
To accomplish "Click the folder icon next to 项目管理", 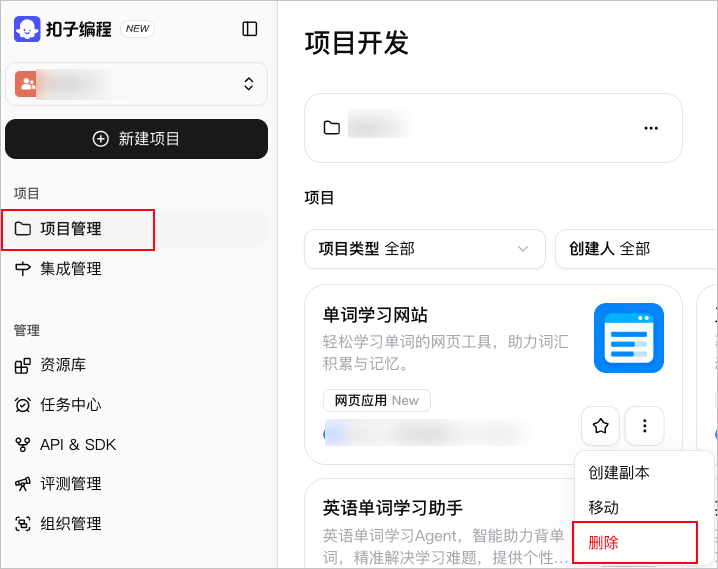I will [22, 228].
